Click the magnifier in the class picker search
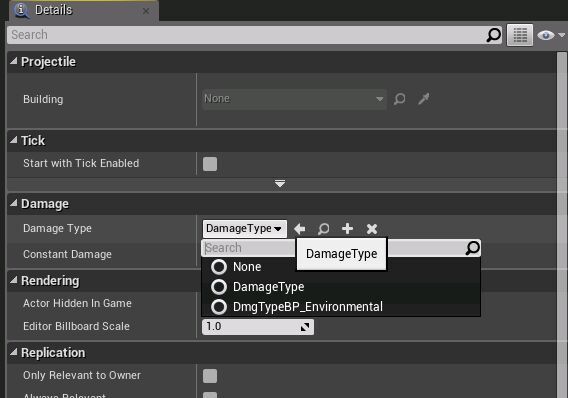The height and width of the screenshot is (398, 568). pos(472,248)
